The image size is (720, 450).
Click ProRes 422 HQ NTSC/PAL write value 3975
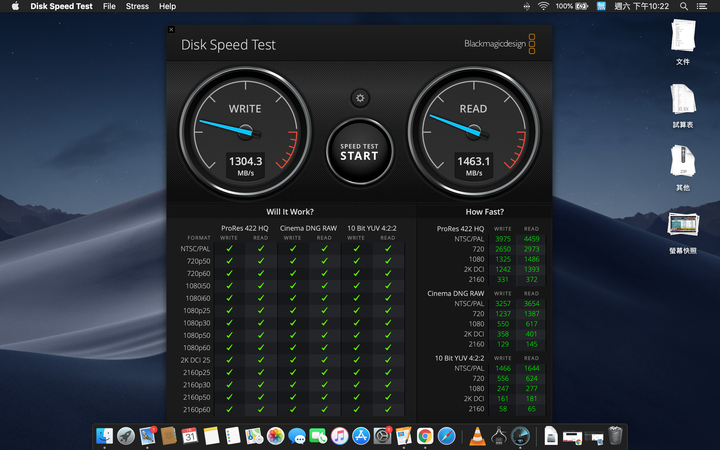[x=503, y=239]
